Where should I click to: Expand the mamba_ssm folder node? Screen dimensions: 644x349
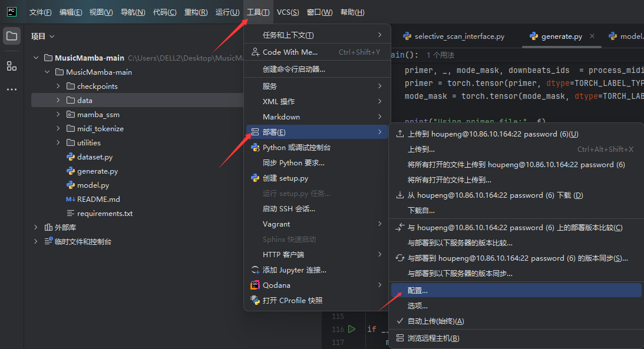(x=58, y=115)
